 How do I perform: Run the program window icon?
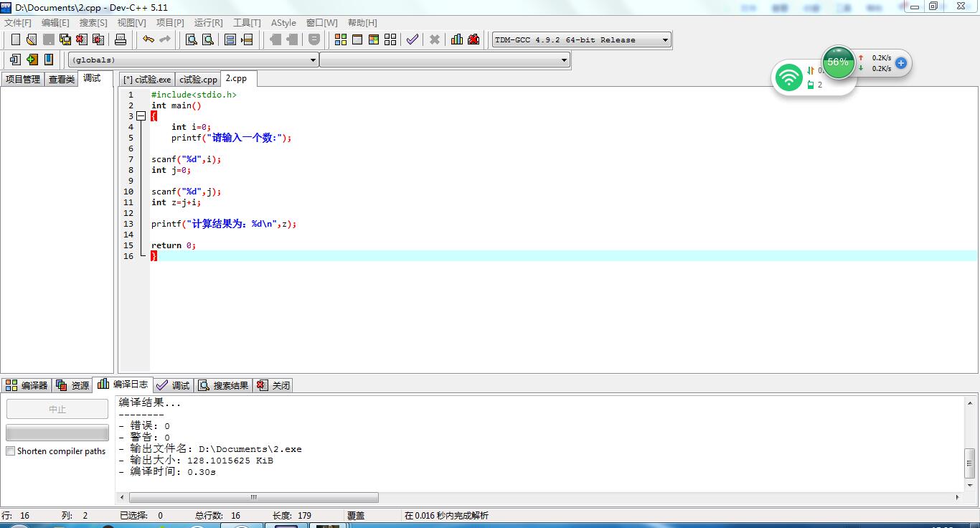pos(357,39)
